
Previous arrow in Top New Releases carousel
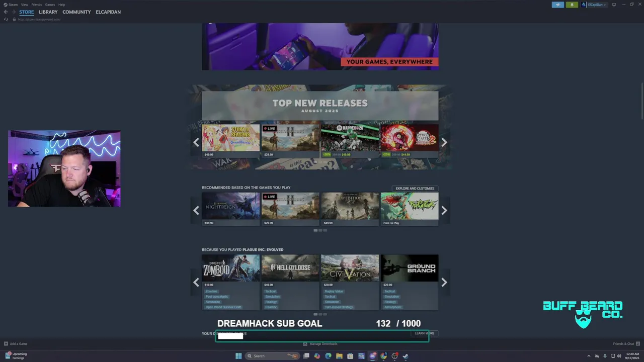196,142
